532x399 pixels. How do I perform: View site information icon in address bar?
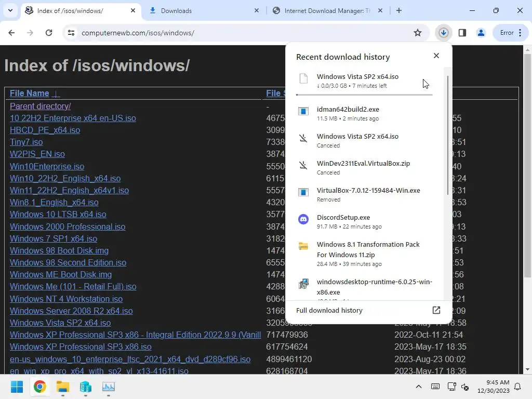(x=71, y=33)
